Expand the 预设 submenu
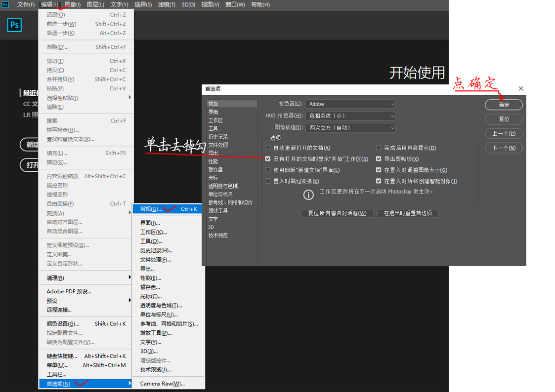 coord(86,301)
